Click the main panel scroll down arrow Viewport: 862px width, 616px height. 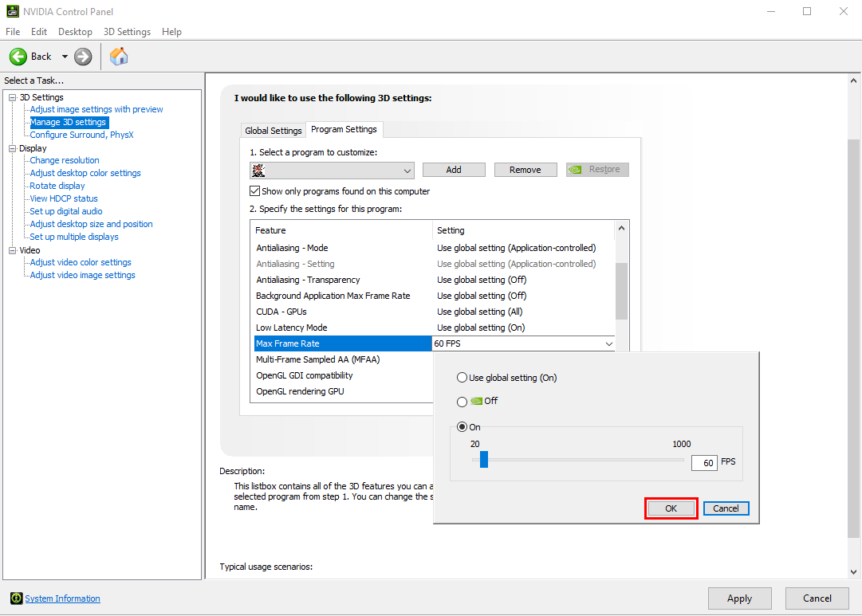click(x=854, y=572)
